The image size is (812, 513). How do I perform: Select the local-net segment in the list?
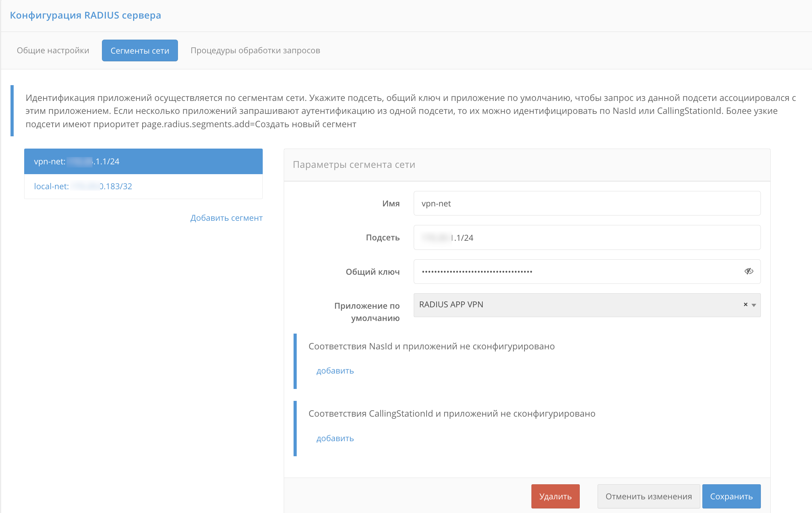tap(83, 186)
